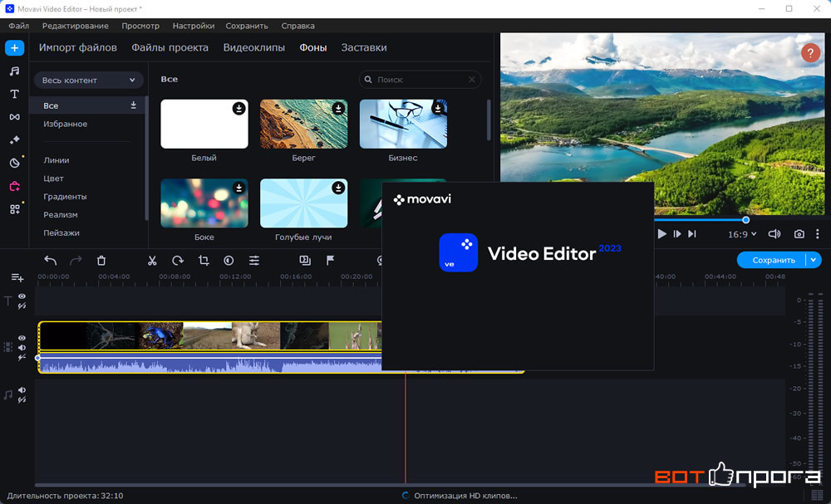
Task: Click the blue plus import icon in sidebar
Action: pyautogui.click(x=14, y=47)
